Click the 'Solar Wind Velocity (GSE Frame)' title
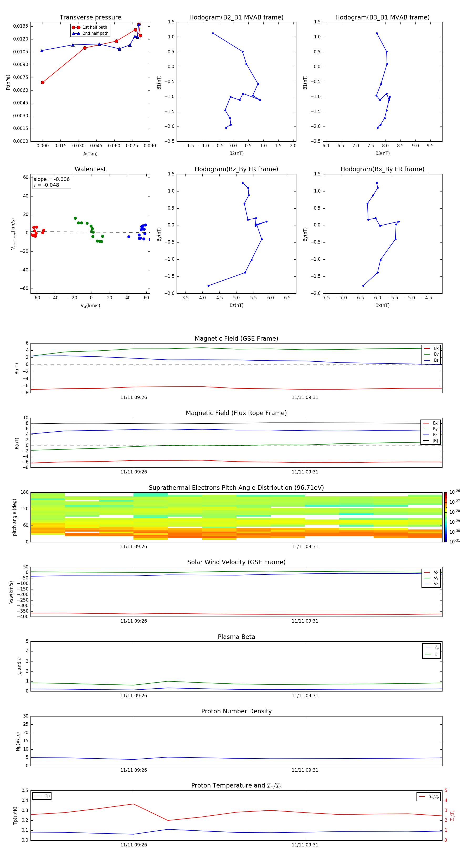 click(236, 562)
